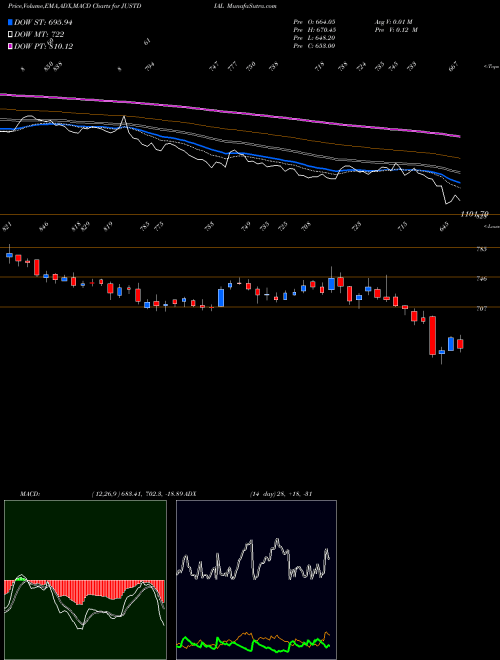
Task: Open the green MACD indicator chart panel
Action: click(x=85, y=580)
